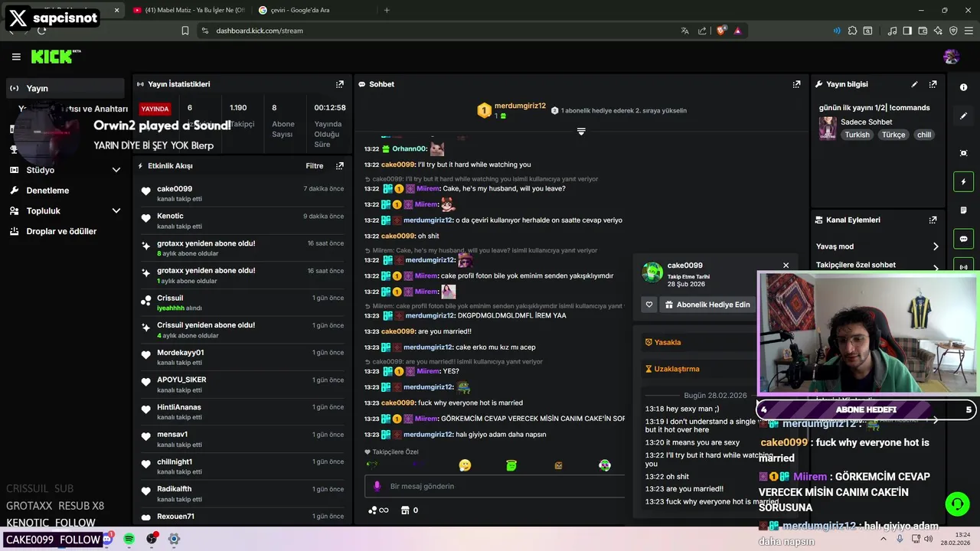This screenshot has width=980, height=551.
Task: Toggle the broadcast signal panel in right rail
Action: [963, 266]
